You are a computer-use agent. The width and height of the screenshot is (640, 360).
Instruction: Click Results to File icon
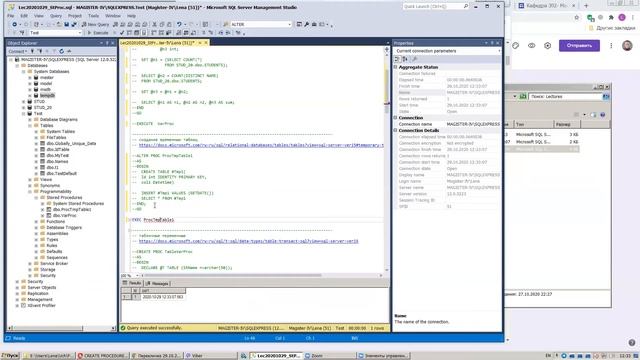click(x=193, y=33)
